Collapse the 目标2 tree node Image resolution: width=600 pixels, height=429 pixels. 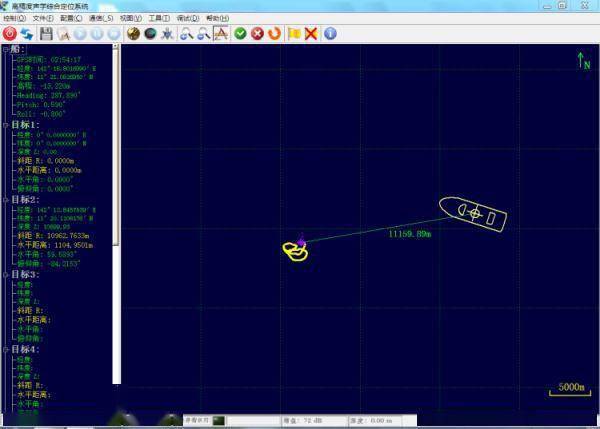[5, 200]
